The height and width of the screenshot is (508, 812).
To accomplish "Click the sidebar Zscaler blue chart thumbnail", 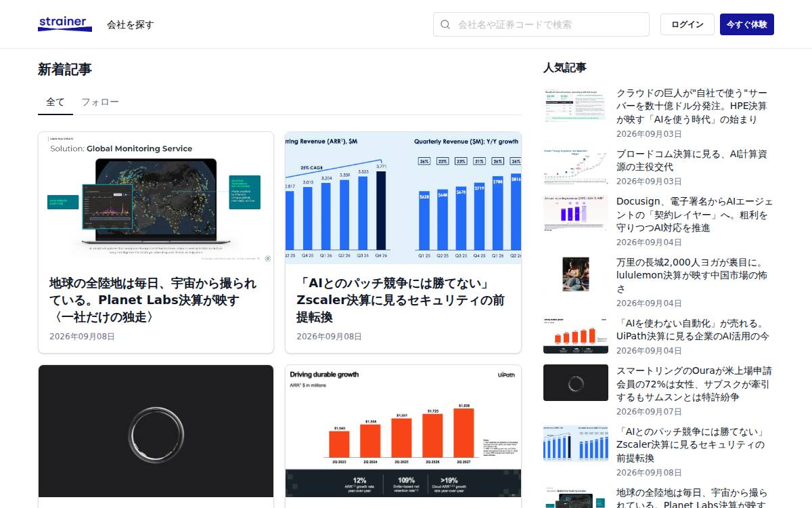I will pos(576,444).
